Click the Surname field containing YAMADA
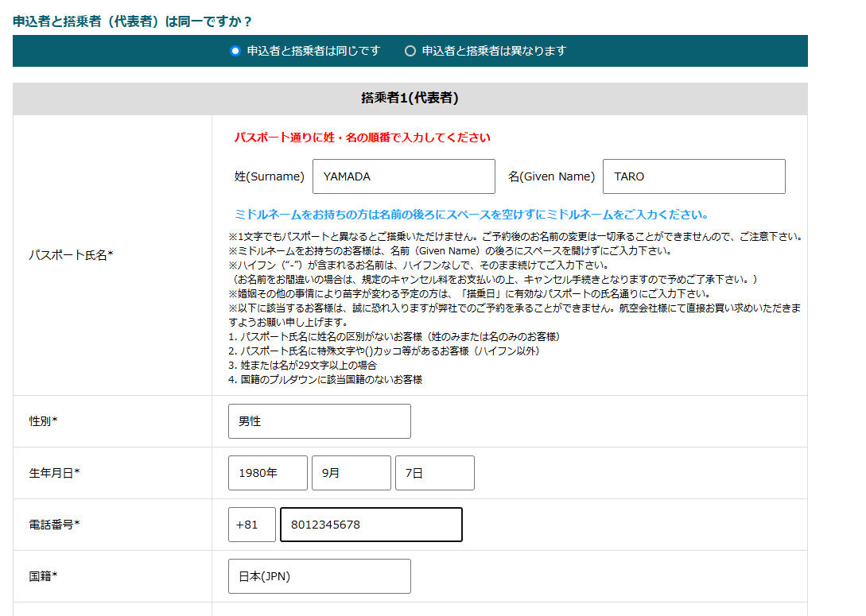Screen dimensions: 866x616 click(403, 176)
